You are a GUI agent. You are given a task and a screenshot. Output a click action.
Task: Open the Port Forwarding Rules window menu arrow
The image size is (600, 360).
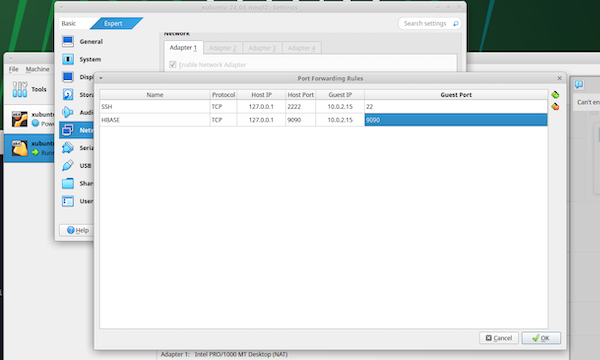pos(101,78)
